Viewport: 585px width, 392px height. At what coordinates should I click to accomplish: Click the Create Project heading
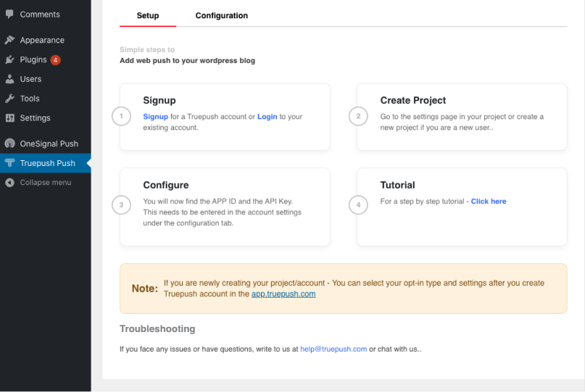(413, 100)
